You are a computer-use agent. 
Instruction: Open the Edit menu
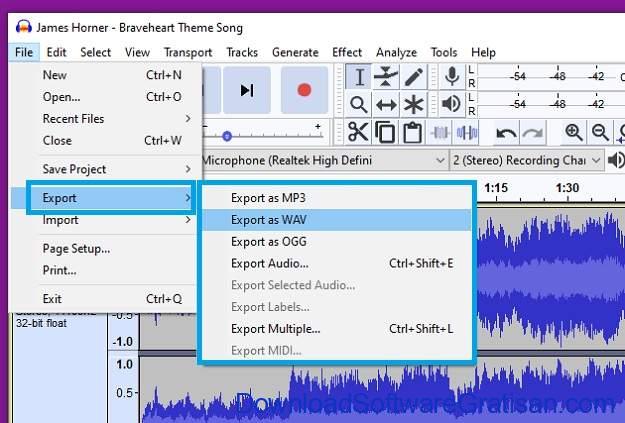(x=56, y=52)
